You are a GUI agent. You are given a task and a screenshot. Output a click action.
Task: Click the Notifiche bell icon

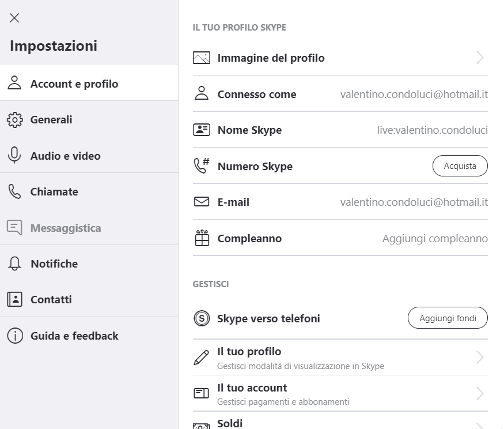tap(14, 264)
